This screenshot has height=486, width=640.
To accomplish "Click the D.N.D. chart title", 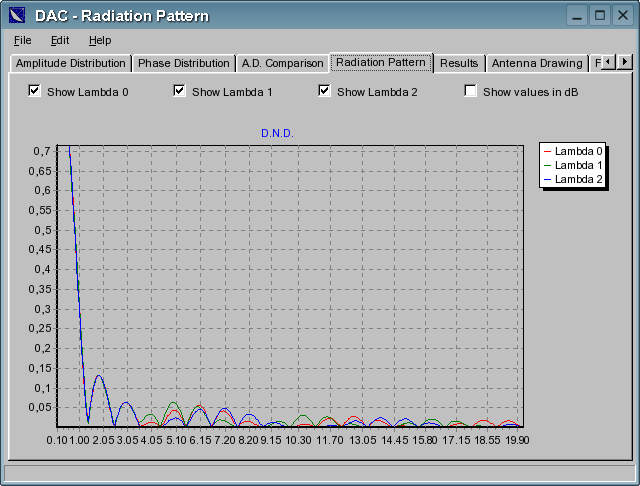I will 277,133.
